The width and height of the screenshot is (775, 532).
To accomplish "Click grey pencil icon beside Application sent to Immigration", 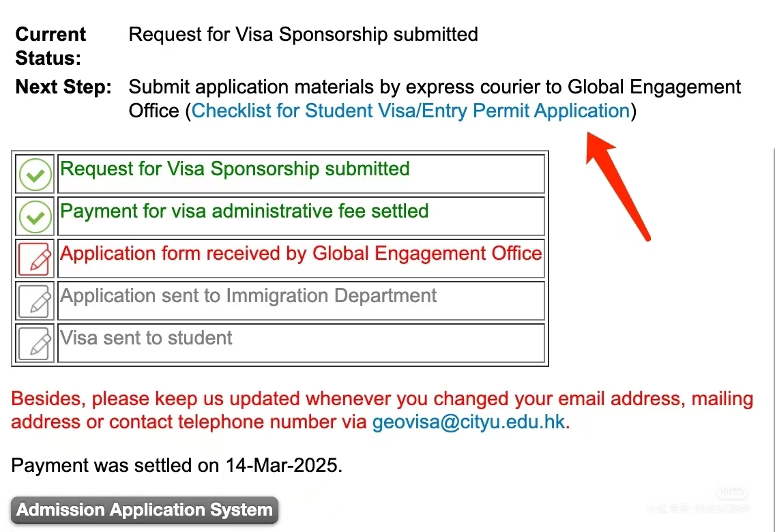I will click(35, 301).
